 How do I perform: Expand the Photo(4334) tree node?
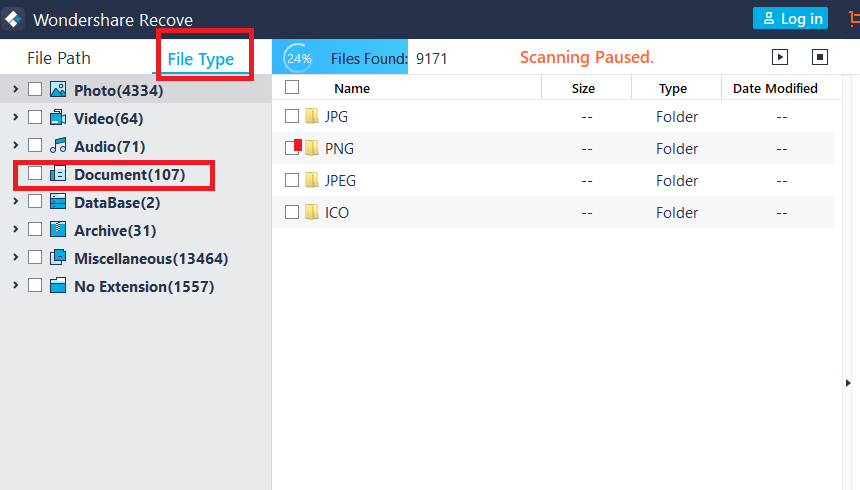[x=15, y=89]
